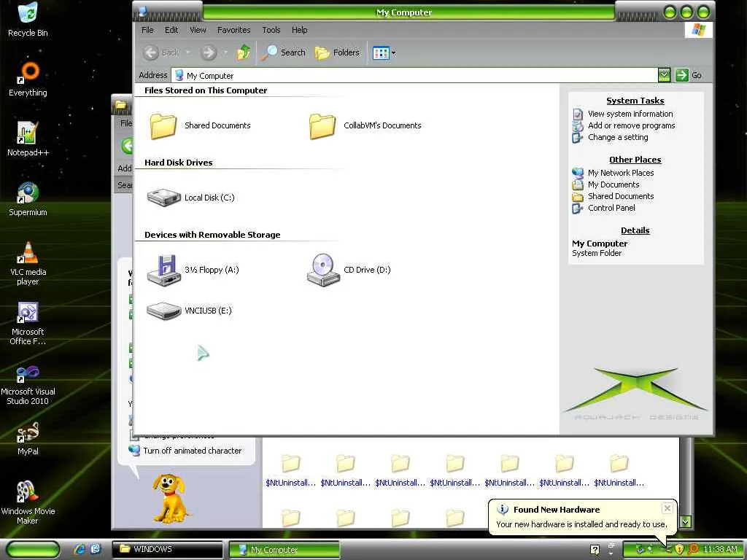Open the File menu in My Computer
Screen dimensions: 747x560
click(x=147, y=30)
